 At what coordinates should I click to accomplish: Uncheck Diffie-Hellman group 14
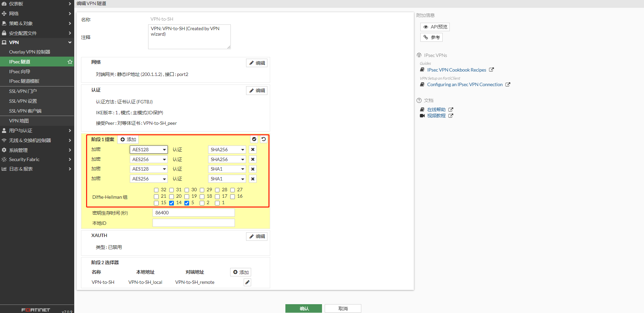(172, 203)
